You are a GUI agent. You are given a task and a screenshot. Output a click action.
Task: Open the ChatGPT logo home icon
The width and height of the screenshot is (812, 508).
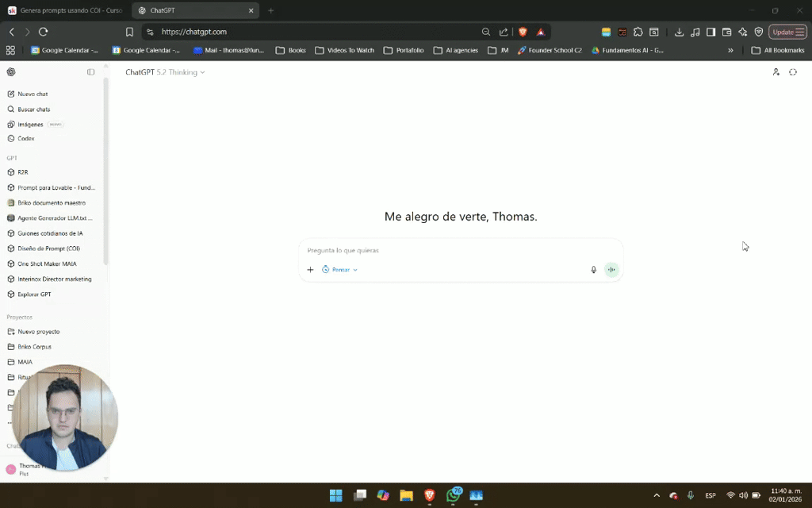pos(11,72)
